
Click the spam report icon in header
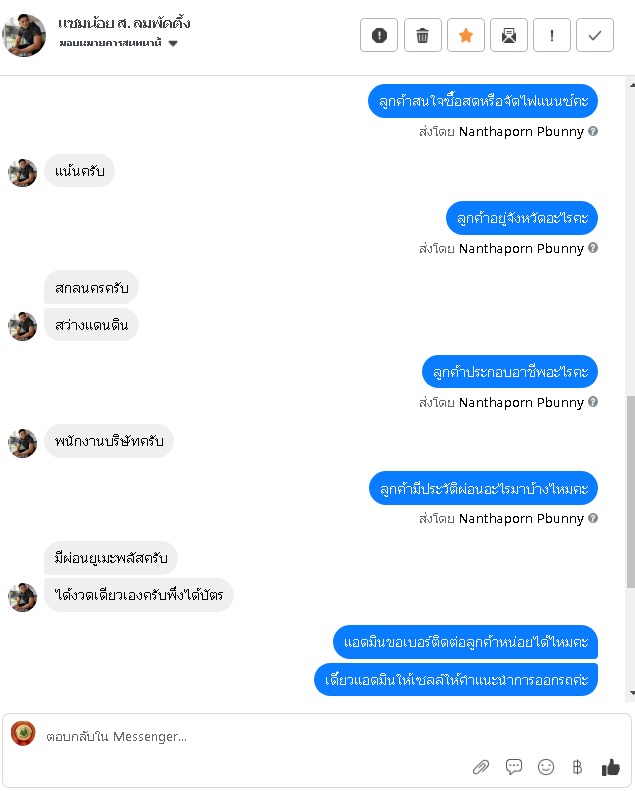[379, 35]
